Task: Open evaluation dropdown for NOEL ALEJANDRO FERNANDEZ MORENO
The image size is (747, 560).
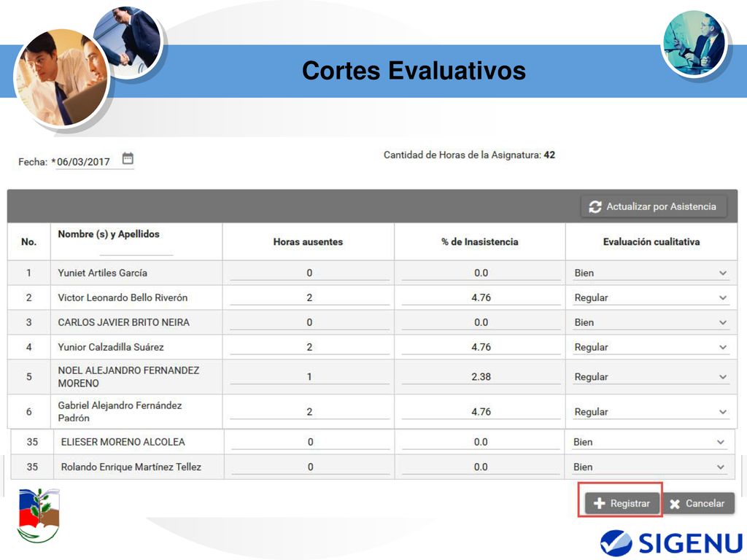Action: click(x=651, y=377)
